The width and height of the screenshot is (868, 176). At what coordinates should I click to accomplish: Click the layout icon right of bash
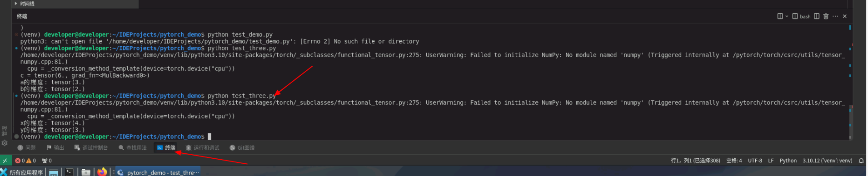(x=817, y=16)
